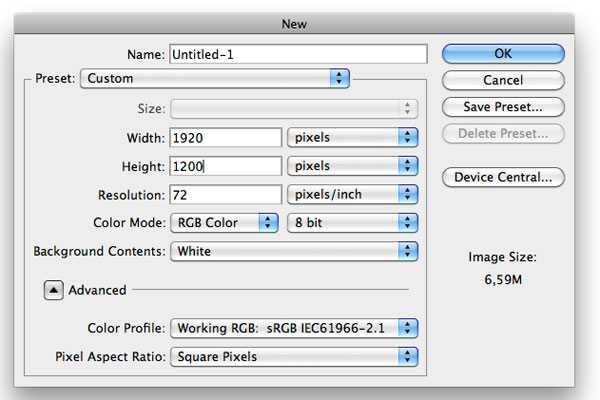The width and height of the screenshot is (600, 400).
Task: Open Device Central
Action: pyautogui.click(x=503, y=178)
